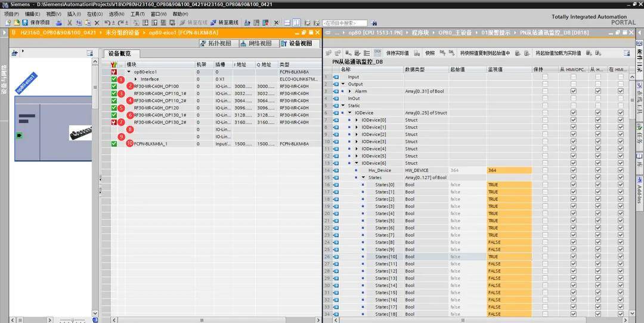Click the Cut scissors icon in the toolbar
This screenshot has width=644, height=323.
pos(70,23)
